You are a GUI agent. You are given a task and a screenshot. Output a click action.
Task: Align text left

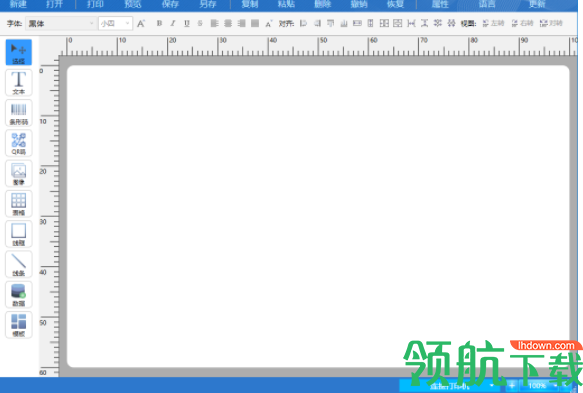215,23
